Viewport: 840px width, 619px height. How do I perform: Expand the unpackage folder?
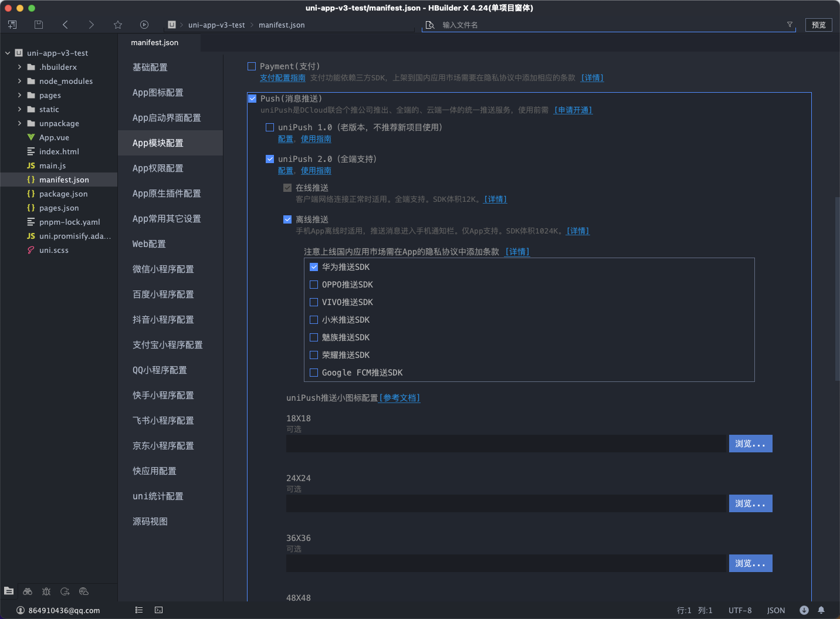(x=19, y=123)
